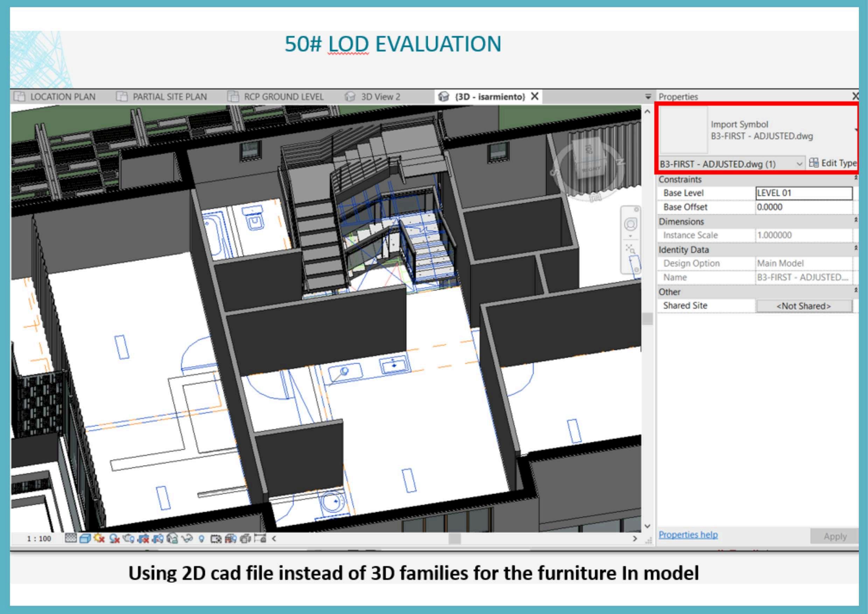Click the Temporary View Properties icon
Viewport: 868px width, 614px height.
pos(216,538)
